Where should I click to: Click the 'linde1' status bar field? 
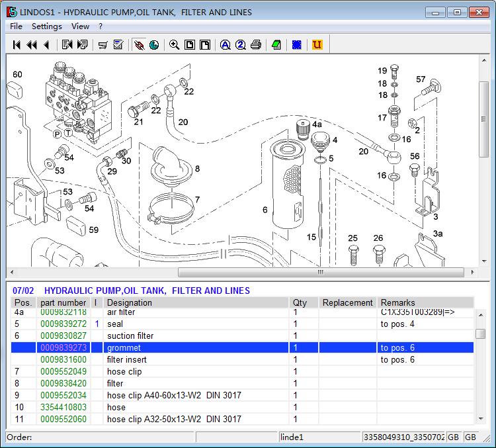point(319,437)
